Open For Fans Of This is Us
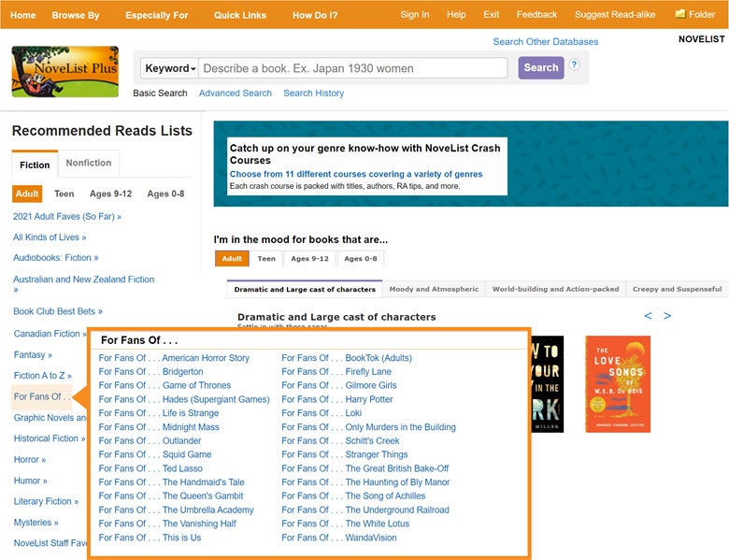 [150, 538]
